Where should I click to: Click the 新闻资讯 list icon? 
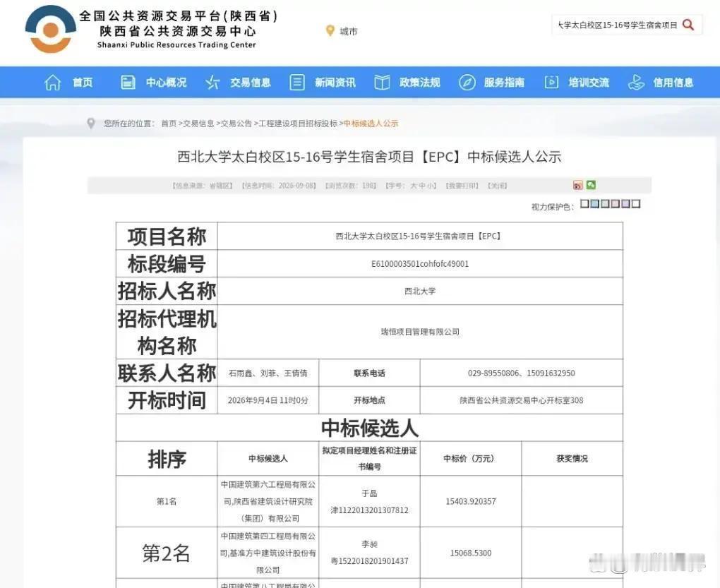(x=297, y=83)
